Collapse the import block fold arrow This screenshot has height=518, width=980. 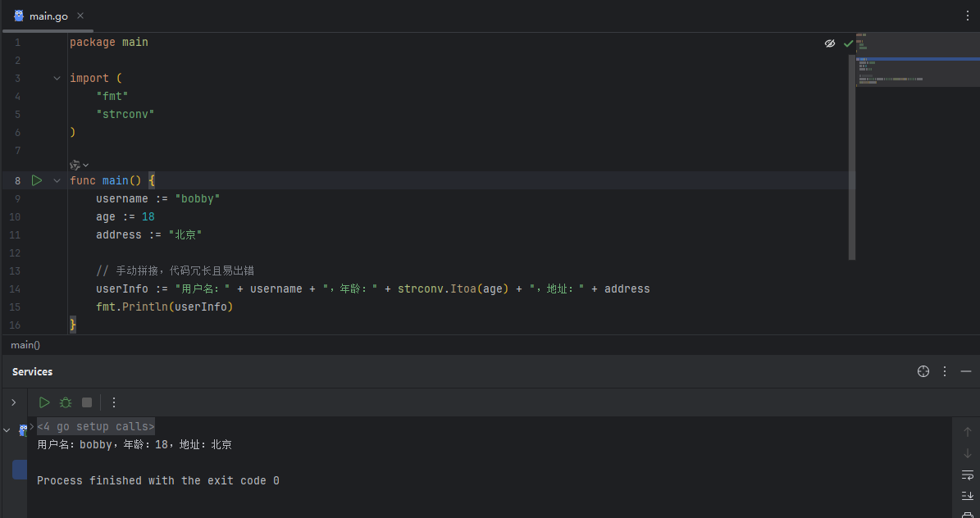[x=57, y=78]
